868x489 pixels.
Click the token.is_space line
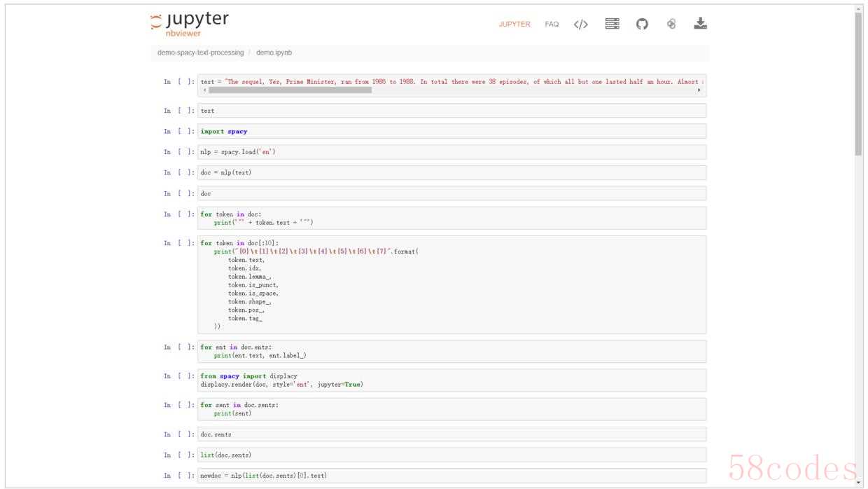(x=253, y=294)
